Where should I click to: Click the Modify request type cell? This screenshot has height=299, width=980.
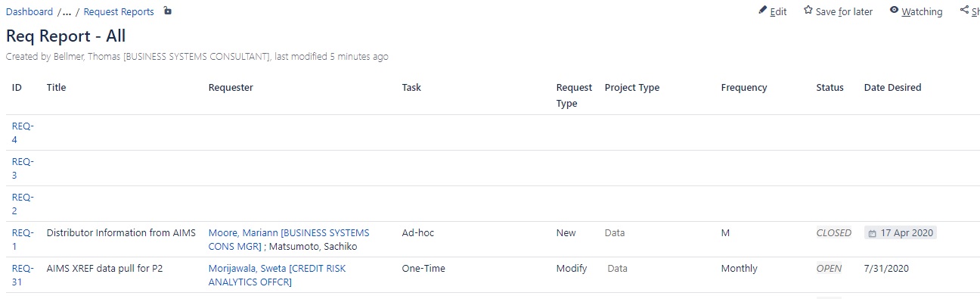pyautogui.click(x=572, y=269)
